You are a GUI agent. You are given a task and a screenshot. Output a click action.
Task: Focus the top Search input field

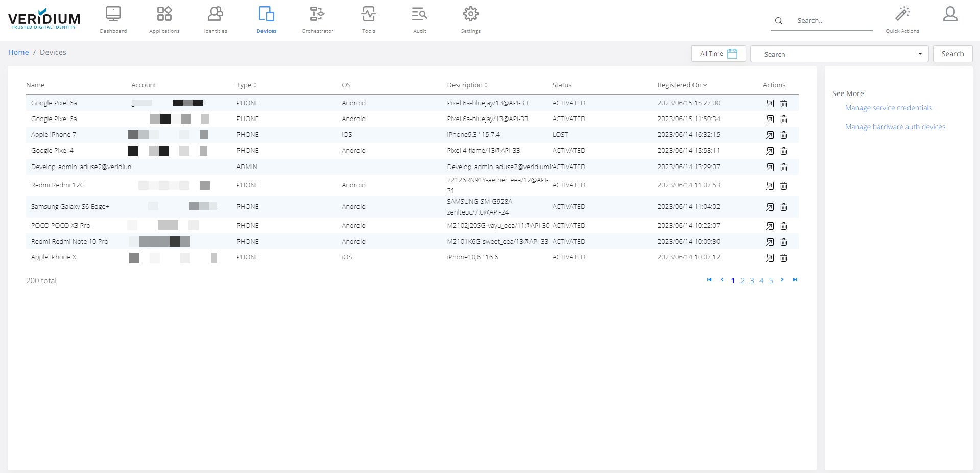tap(832, 21)
